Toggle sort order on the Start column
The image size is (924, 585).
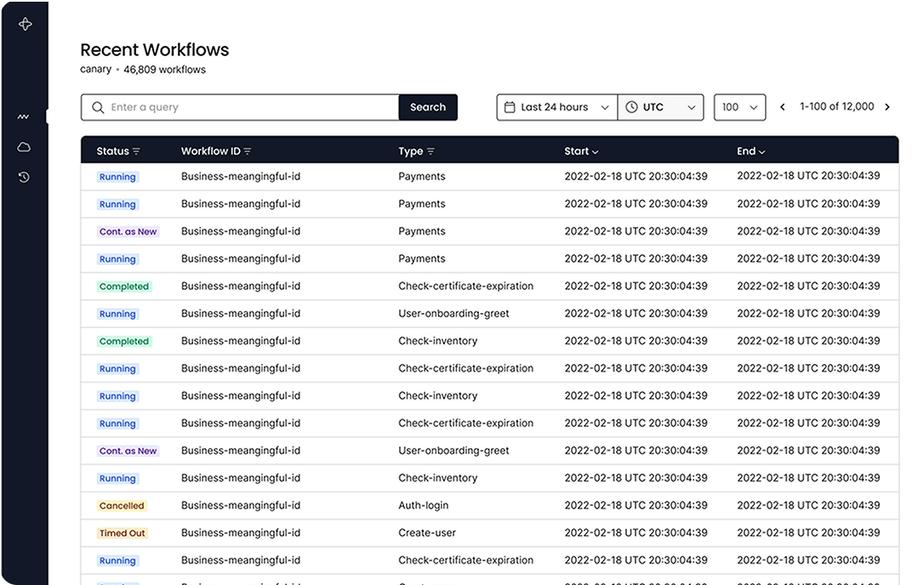coord(596,151)
